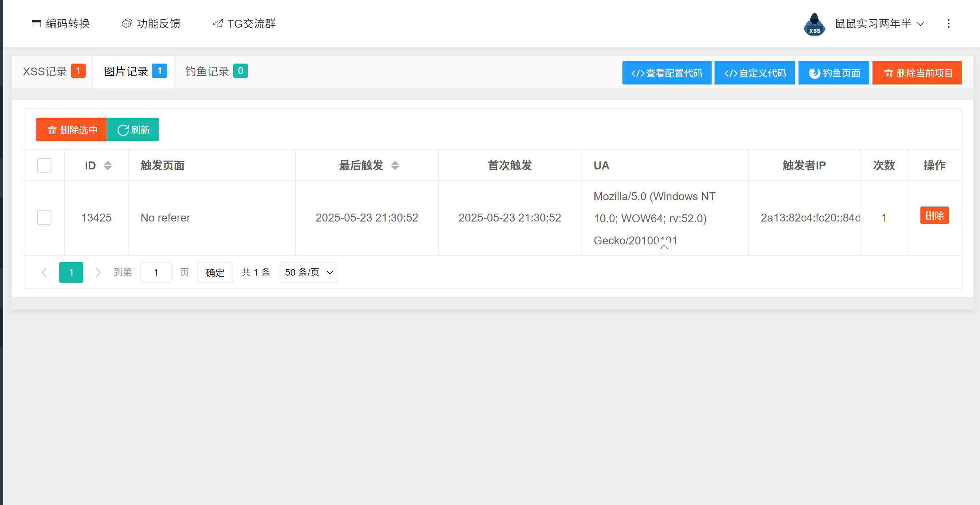Collapse the UA cell with chevron arrow
The image size is (980, 505).
click(x=664, y=248)
